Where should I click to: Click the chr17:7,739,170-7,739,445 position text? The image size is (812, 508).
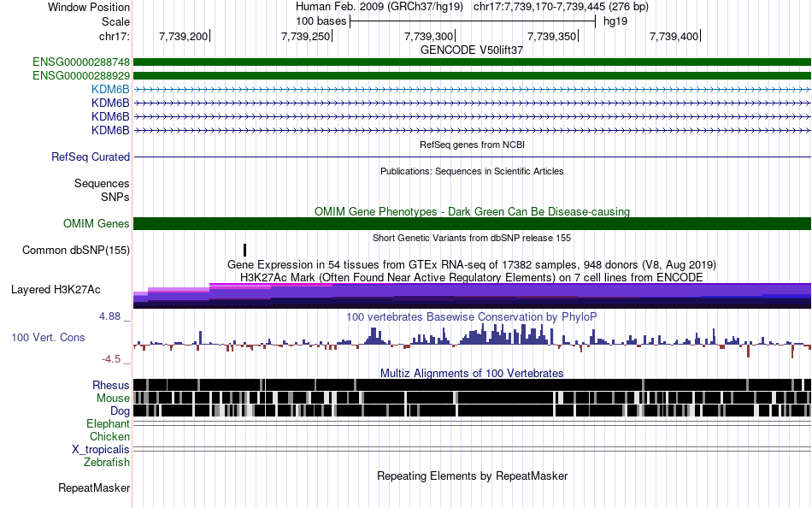pos(561,7)
